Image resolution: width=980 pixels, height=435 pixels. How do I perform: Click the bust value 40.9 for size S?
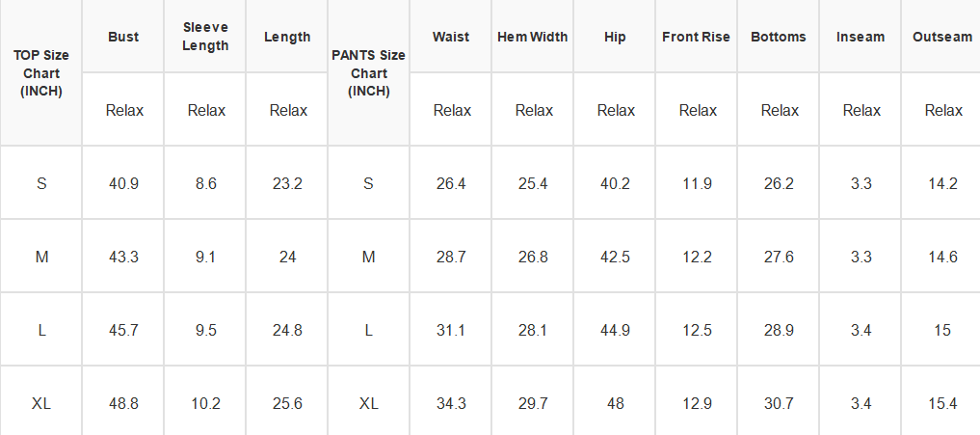click(x=123, y=183)
